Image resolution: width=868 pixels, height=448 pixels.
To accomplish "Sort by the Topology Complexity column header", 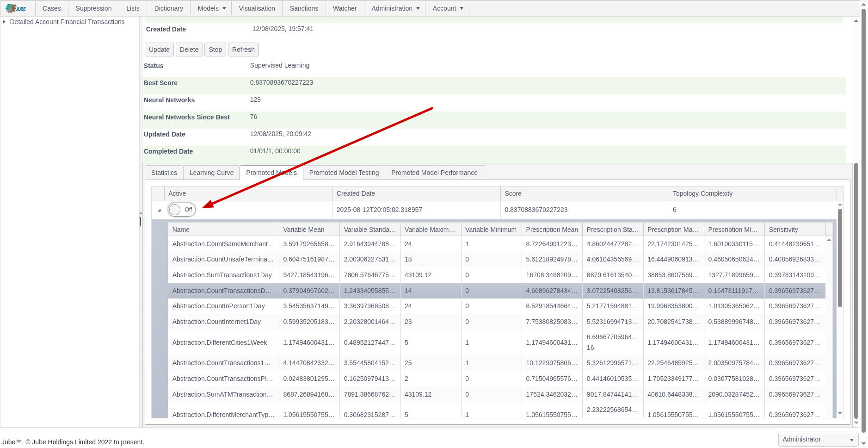I will click(x=752, y=193).
